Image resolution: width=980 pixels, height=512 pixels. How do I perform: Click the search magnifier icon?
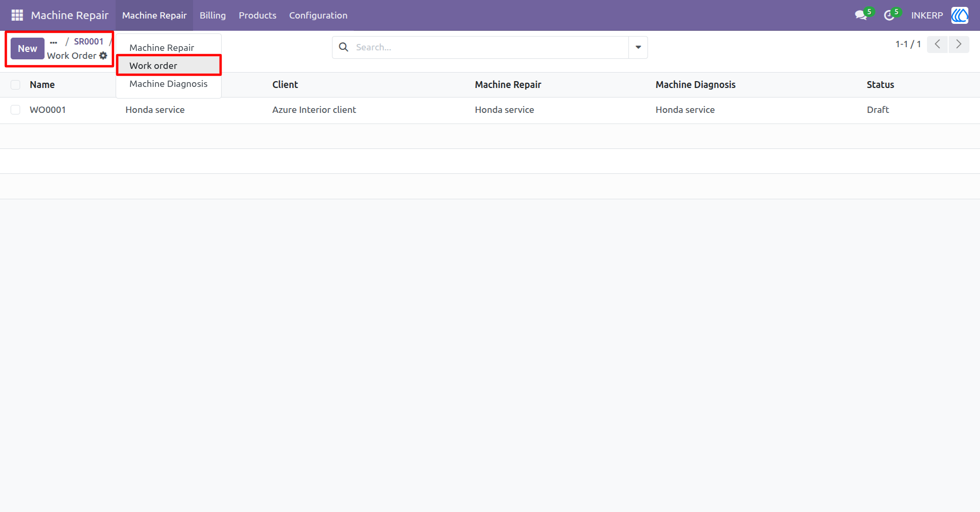click(344, 47)
